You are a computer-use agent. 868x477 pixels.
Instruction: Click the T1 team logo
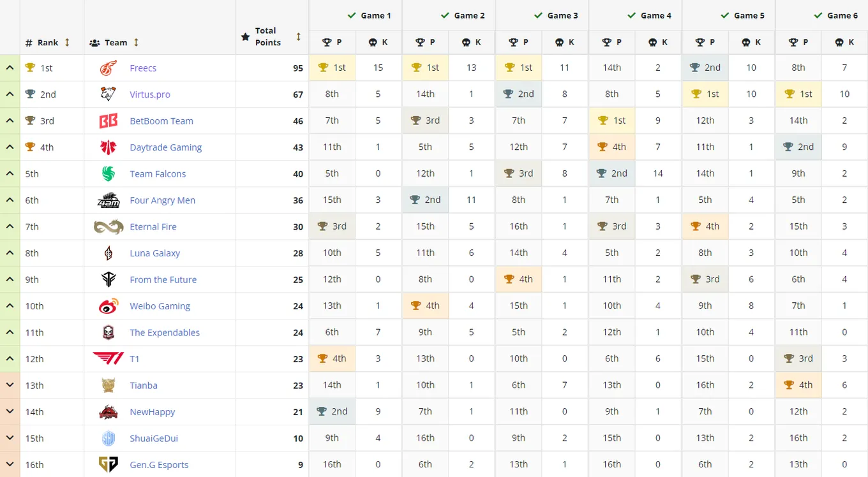click(x=108, y=359)
